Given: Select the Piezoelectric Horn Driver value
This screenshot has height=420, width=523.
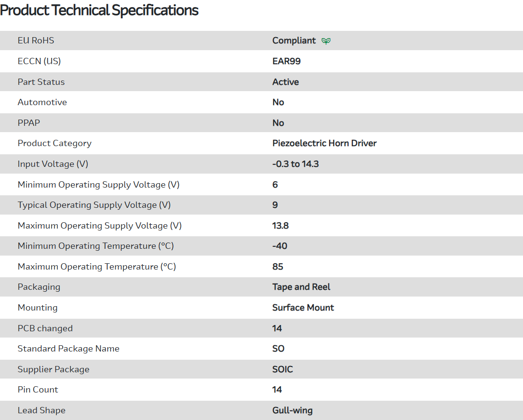Looking at the screenshot, I should coord(324,143).
